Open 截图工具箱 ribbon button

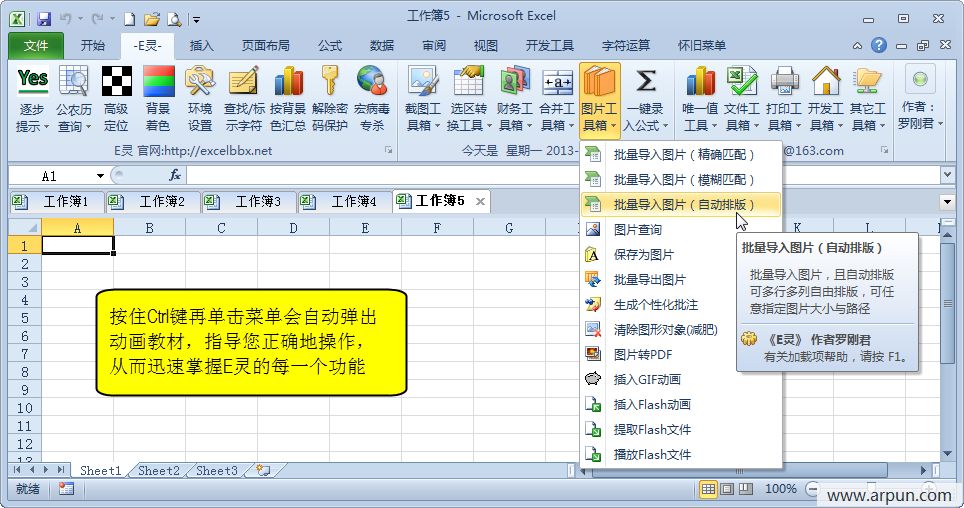pos(423,98)
